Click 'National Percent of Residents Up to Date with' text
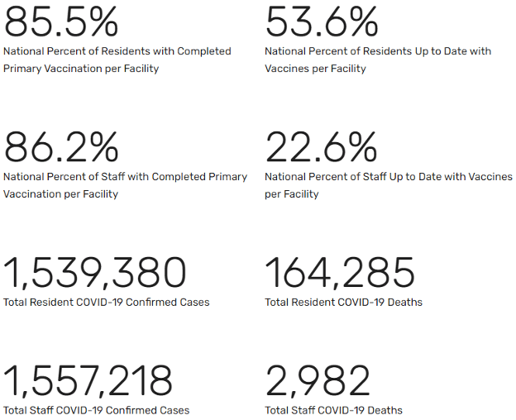The width and height of the screenshot is (516, 420). (378, 51)
